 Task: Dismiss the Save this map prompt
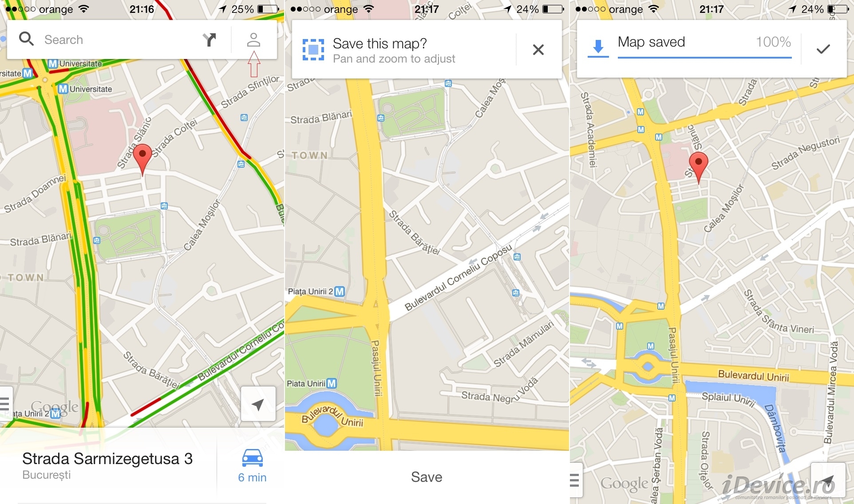[538, 49]
